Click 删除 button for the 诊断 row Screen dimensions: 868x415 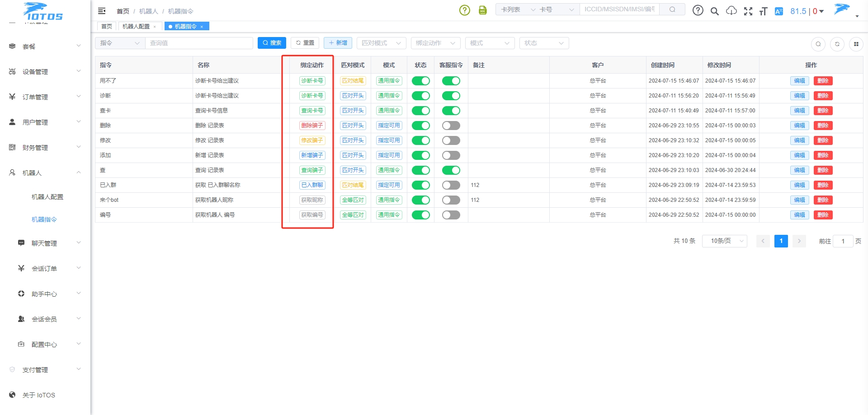click(x=823, y=96)
